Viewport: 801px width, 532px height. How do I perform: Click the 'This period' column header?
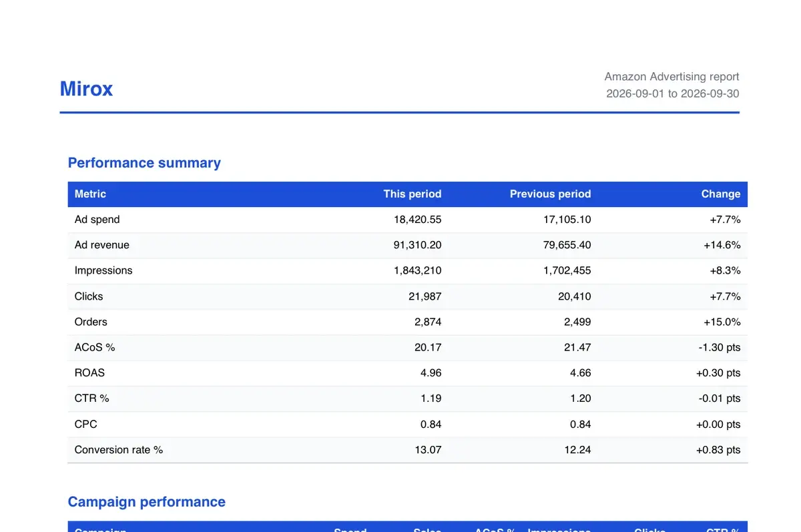tap(412, 194)
